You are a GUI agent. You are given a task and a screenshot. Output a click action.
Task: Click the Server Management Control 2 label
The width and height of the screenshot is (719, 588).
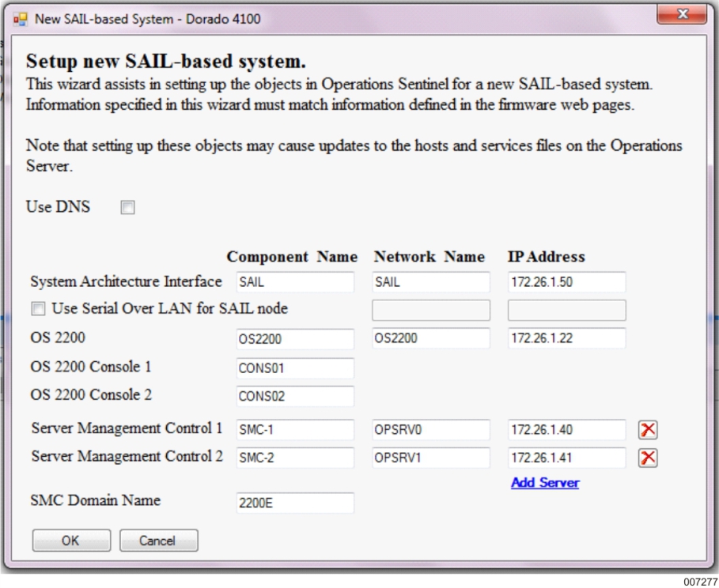127,456
